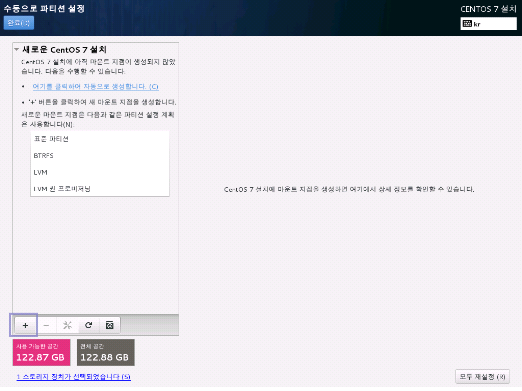
Task: Click the kr keyboard layout indicator
Action: 488,24
